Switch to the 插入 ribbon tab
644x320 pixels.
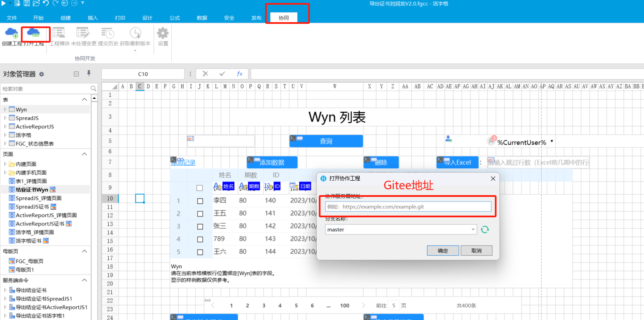(x=93, y=18)
